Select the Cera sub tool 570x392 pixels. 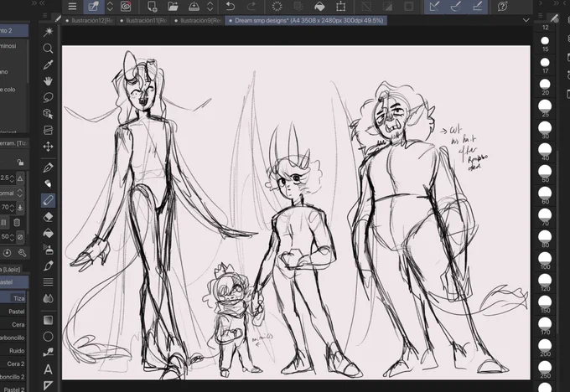(13, 324)
